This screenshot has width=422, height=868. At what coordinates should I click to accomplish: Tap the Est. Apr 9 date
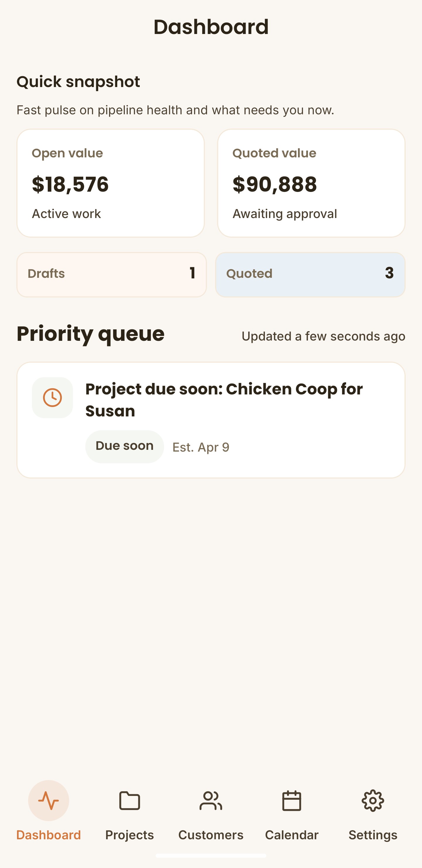[x=201, y=447]
